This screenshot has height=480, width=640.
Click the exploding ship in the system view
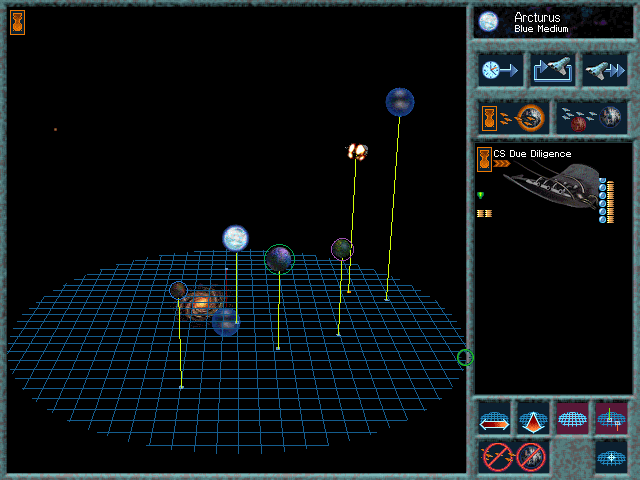[357, 151]
